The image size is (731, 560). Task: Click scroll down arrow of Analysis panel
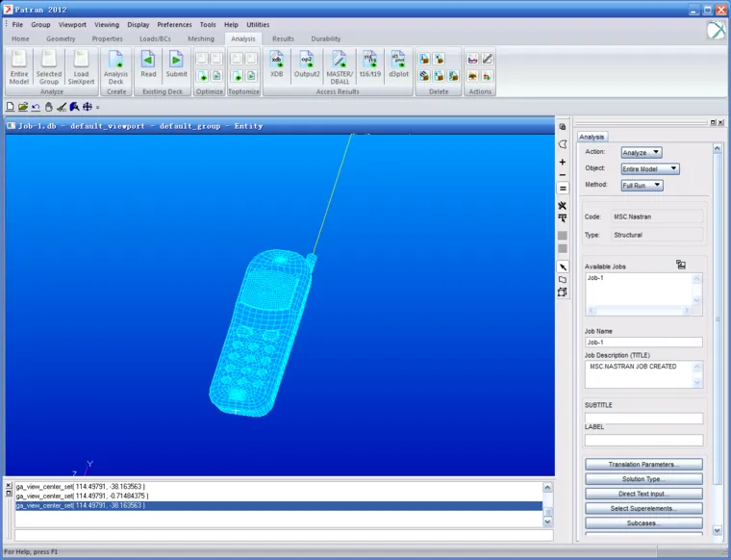[x=717, y=530]
